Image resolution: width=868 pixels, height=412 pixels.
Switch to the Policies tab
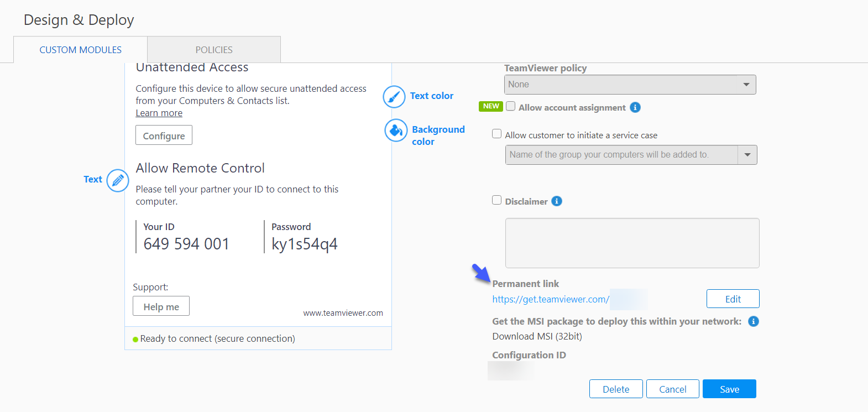[214, 50]
